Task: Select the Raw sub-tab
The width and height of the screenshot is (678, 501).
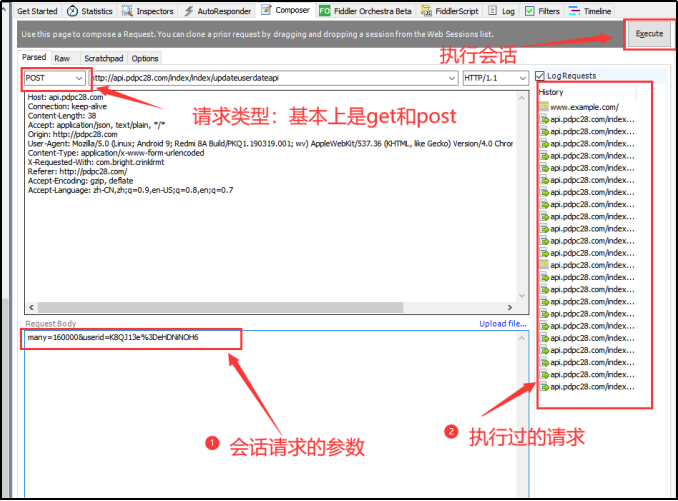Action: point(62,58)
